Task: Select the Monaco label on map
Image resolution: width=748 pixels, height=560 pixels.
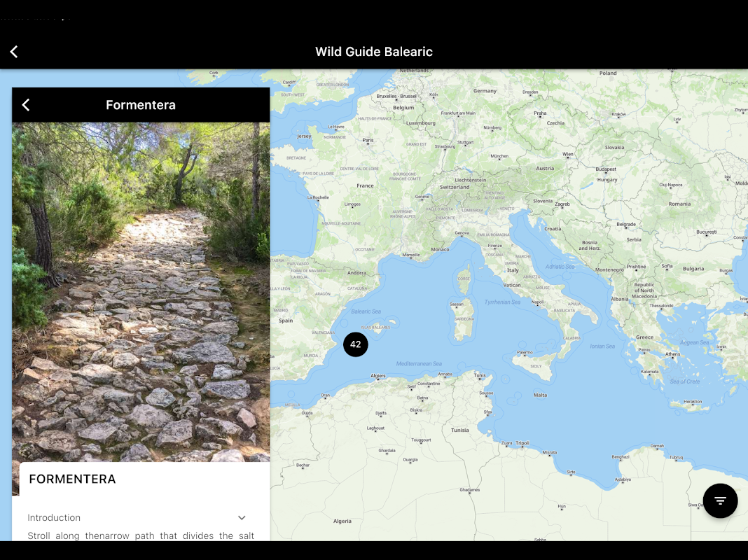Action: pyautogui.click(x=440, y=249)
